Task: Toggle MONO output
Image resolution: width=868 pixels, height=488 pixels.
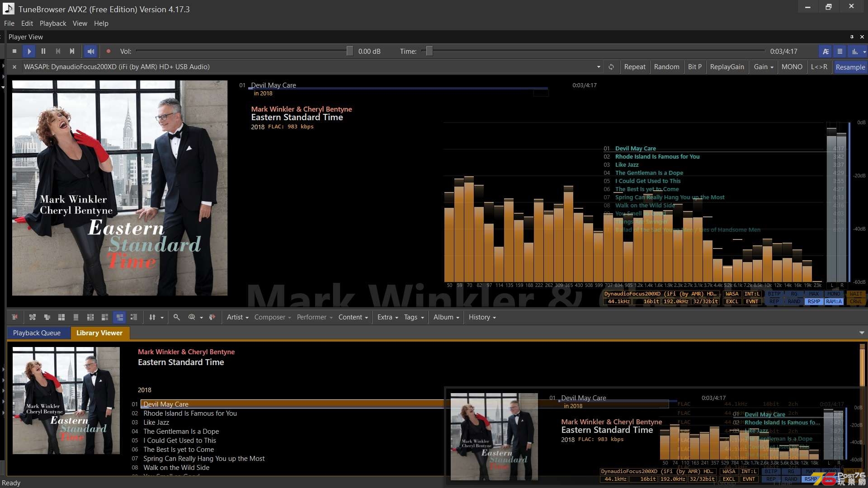Action: pos(792,67)
